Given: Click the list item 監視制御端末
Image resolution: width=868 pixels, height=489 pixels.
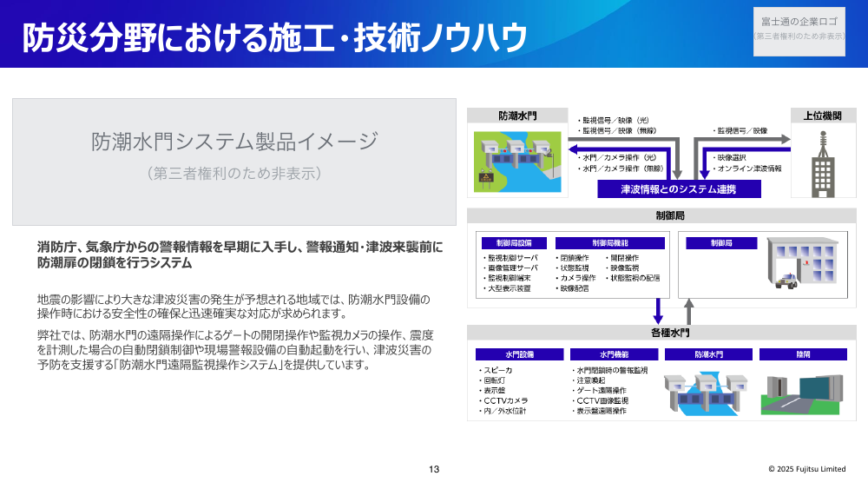Looking at the screenshot, I should point(507,278).
